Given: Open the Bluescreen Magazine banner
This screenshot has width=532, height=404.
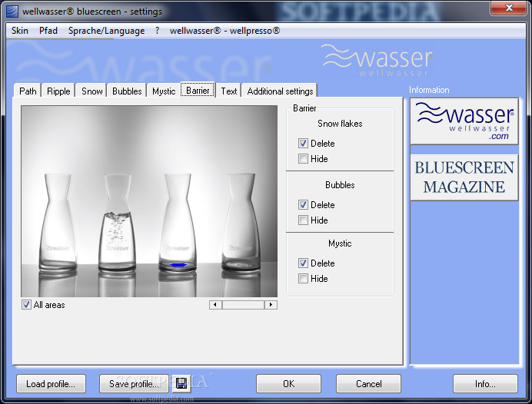Looking at the screenshot, I should [464, 177].
